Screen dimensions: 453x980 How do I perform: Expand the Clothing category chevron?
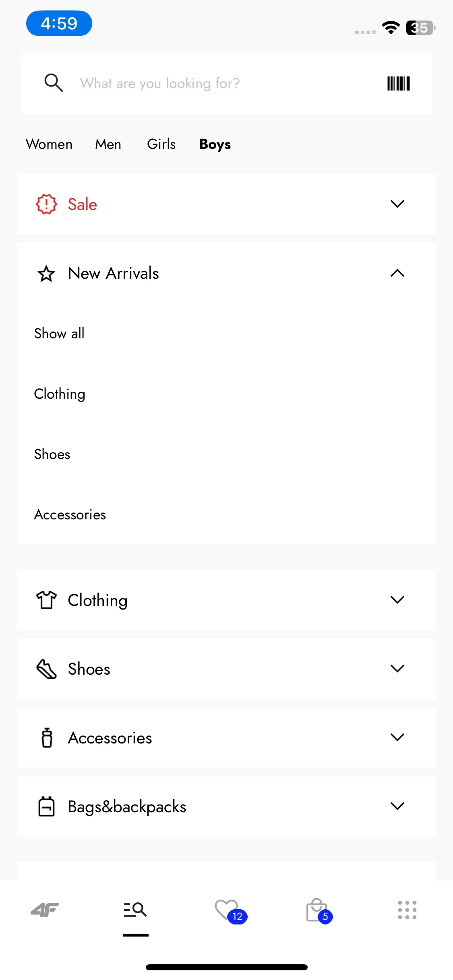coord(397,600)
